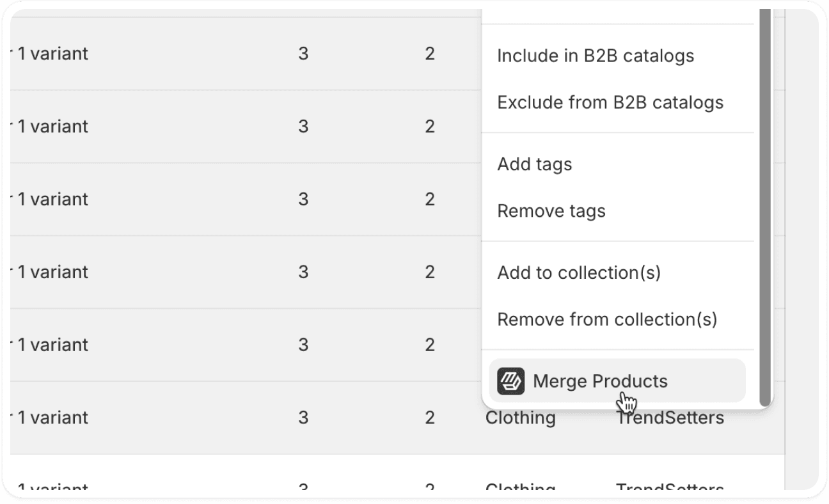Open the TrendSetters vendor link

pyautogui.click(x=669, y=418)
